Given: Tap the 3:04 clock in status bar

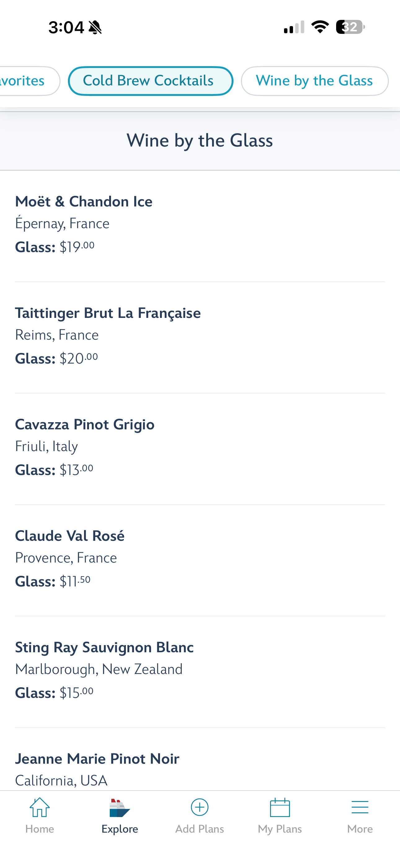Looking at the screenshot, I should (66, 27).
